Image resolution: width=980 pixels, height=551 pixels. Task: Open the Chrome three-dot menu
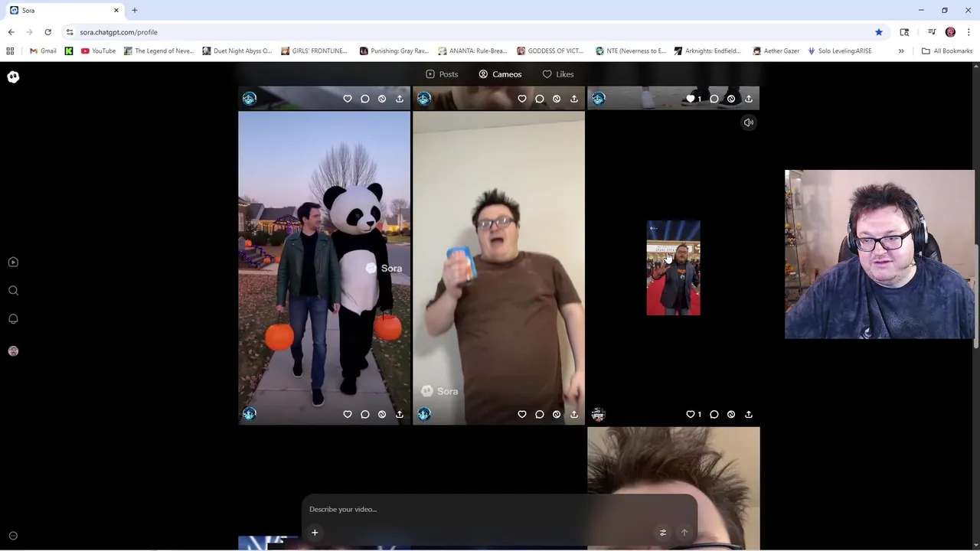[969, 32]
